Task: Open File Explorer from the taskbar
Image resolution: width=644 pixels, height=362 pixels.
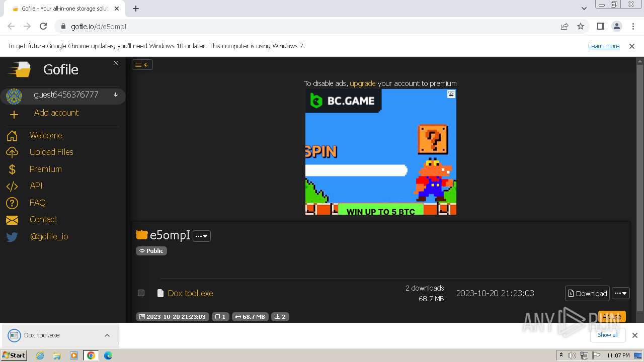Action: [57, 355]
